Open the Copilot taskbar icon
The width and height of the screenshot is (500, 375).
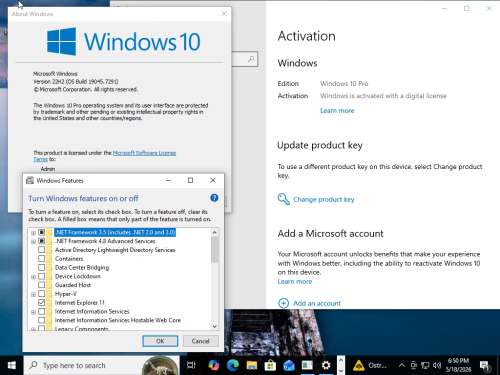(214, 365)
